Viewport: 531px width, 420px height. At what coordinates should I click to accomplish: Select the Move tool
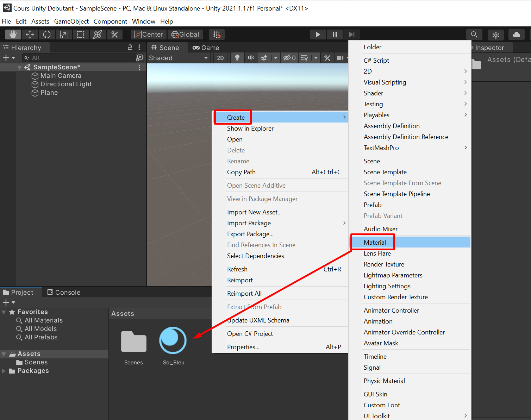point(30,35)
